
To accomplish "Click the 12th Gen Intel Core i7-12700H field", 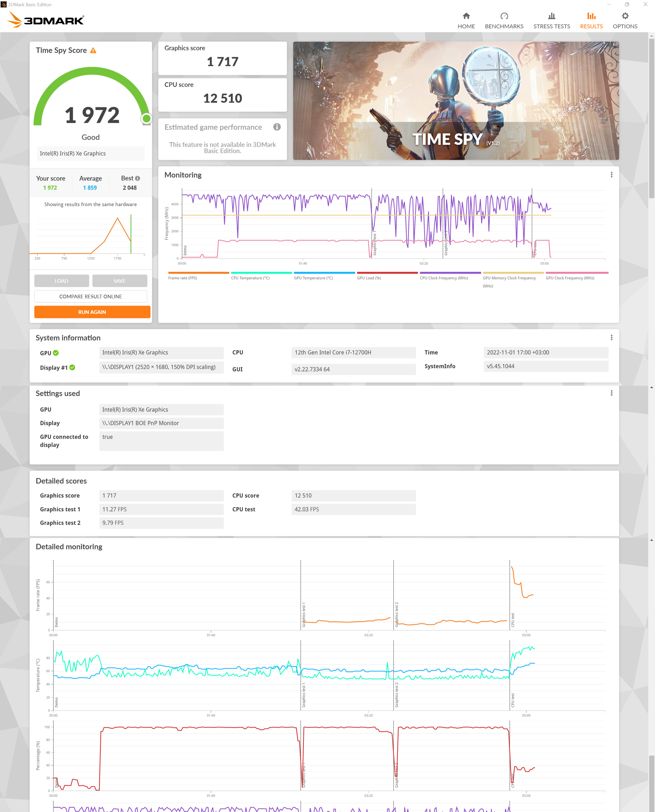I will tap(353, 352).
